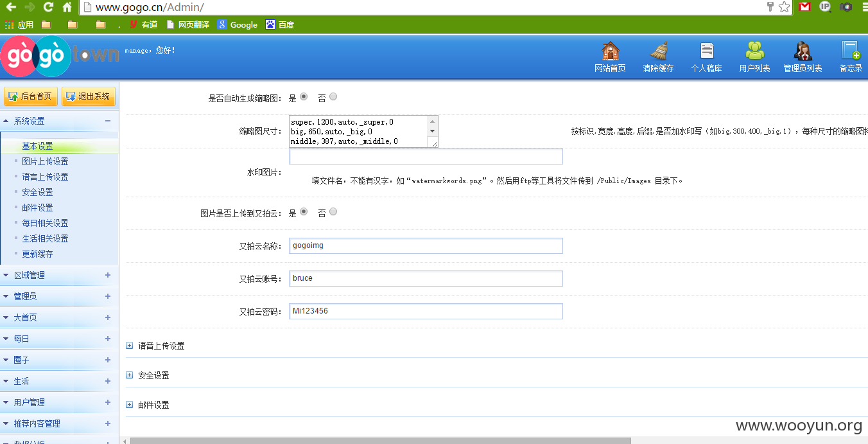Click the gogo town logo
The height and width of the screenshot is (444, 868).
[60, 56]
